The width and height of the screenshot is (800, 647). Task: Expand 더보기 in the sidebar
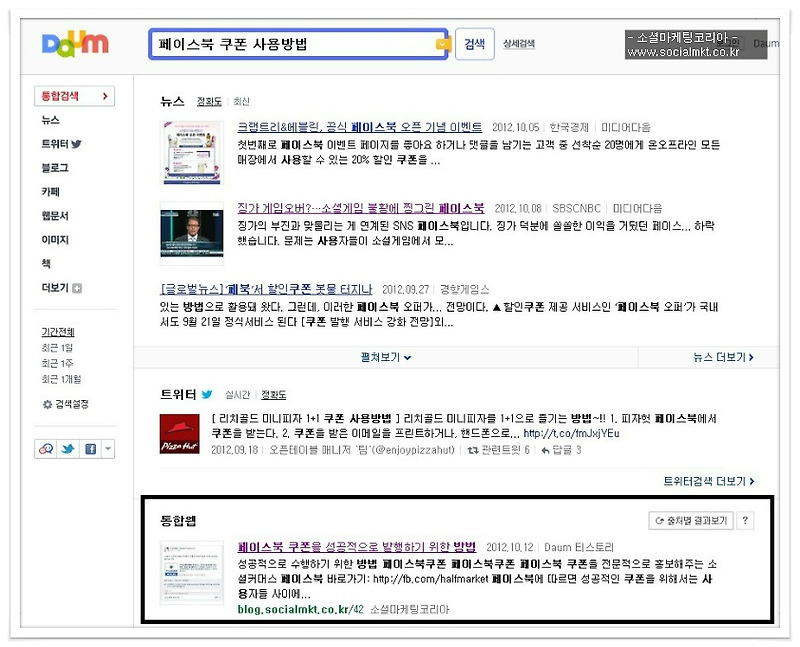[x=61, y=288]
